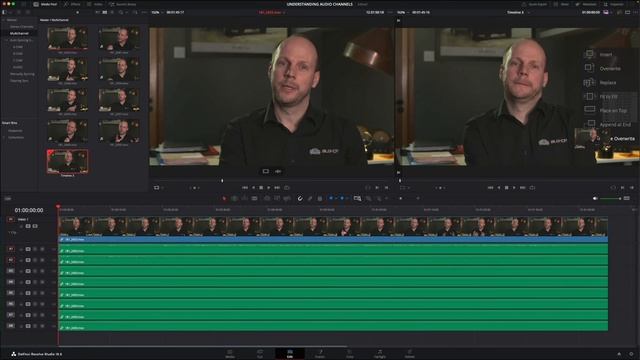The width and height of the screenshot is (640, 360).
Task: Open the Mixer panel at top right
Action: (562, 4)
